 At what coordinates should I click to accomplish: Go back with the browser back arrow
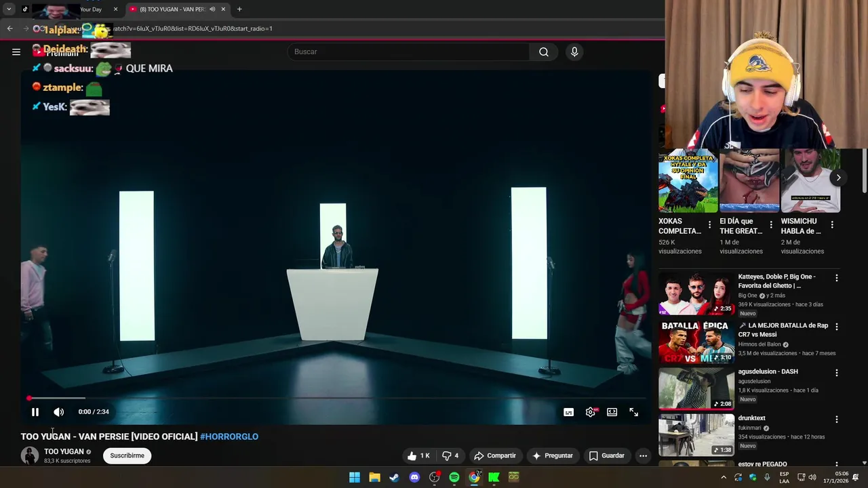(9, 28)
